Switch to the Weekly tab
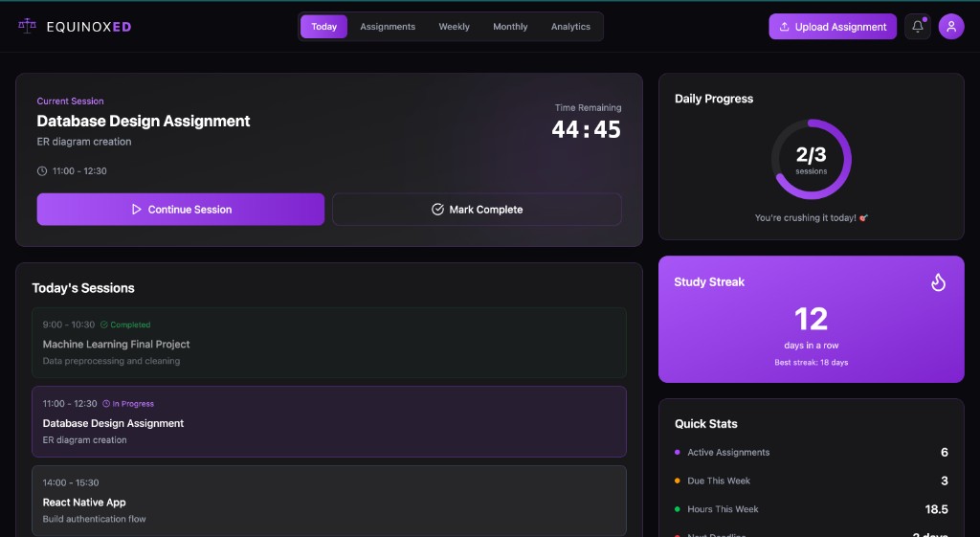 (454, 27)
